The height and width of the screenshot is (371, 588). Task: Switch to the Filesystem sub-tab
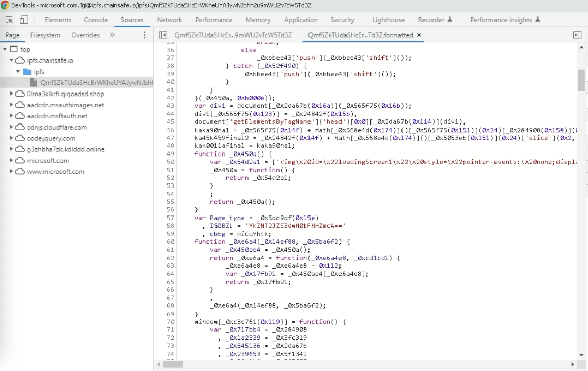(x=45, y=35)
